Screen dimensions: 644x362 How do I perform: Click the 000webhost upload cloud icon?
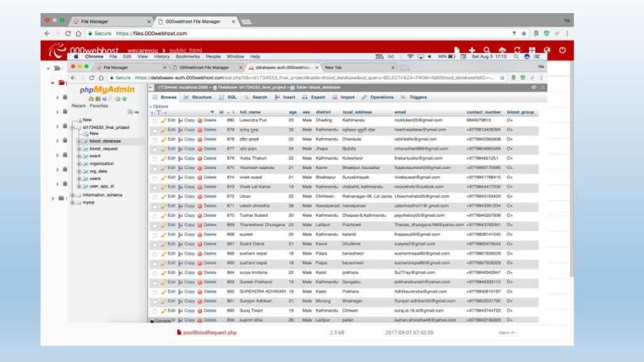pyautogui.click(x=502, y=51)
